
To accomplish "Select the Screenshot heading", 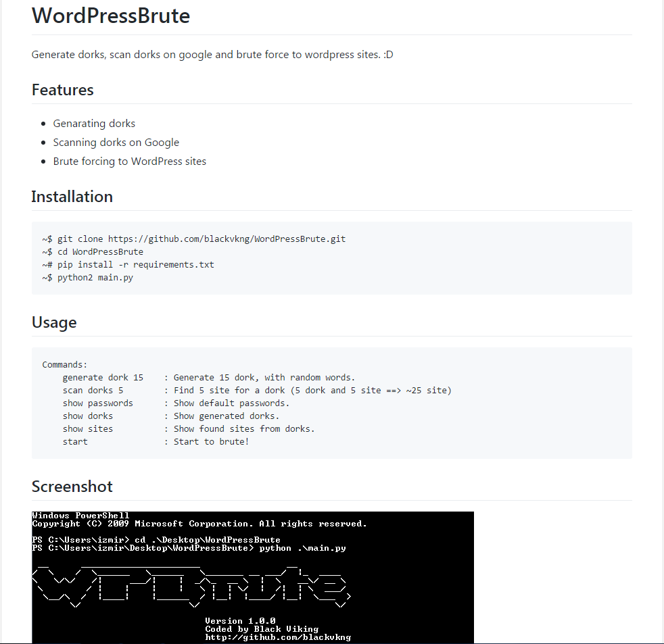I will (x=72, y=487).
